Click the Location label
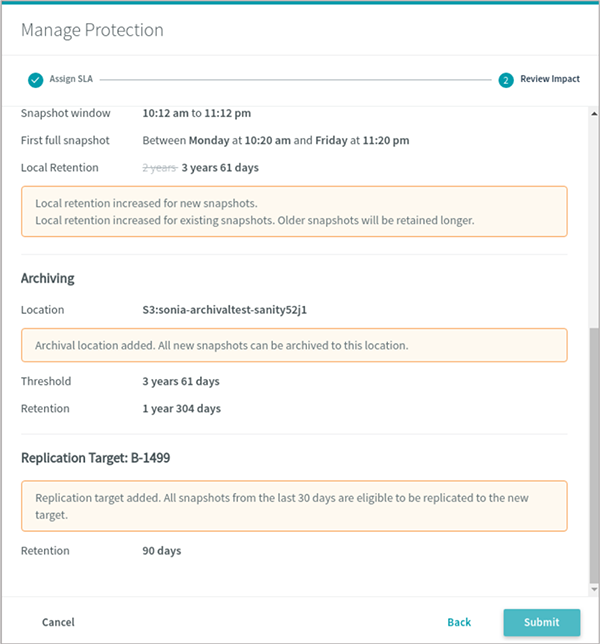 [x=42, y=310]
